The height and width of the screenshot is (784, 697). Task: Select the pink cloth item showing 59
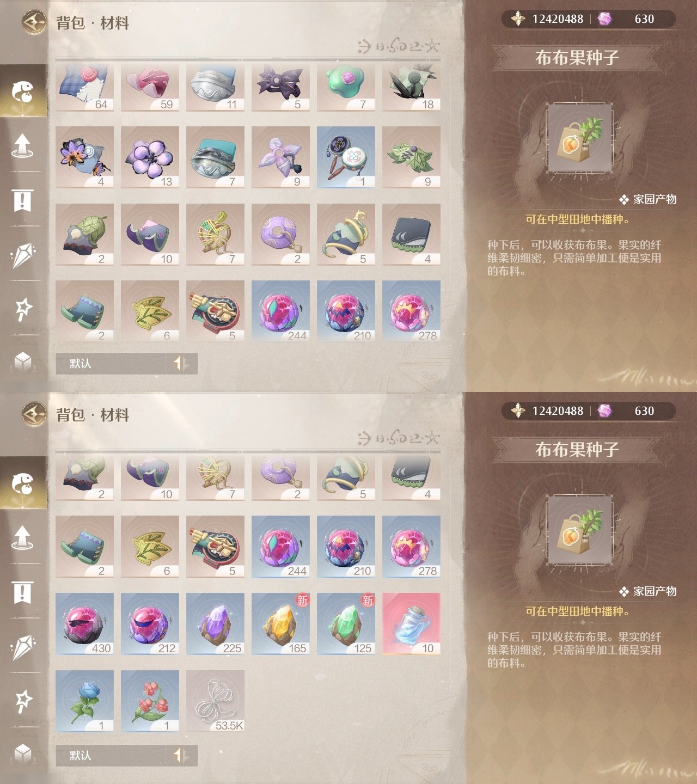[x=150, y=88]
